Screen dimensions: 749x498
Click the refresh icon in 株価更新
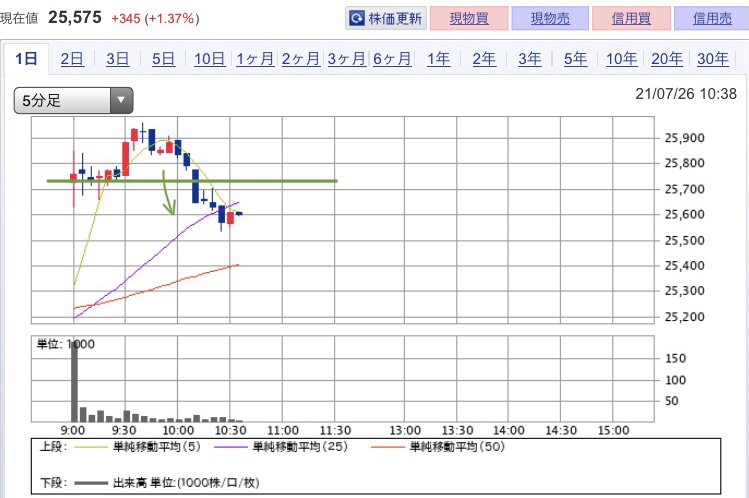357,19
